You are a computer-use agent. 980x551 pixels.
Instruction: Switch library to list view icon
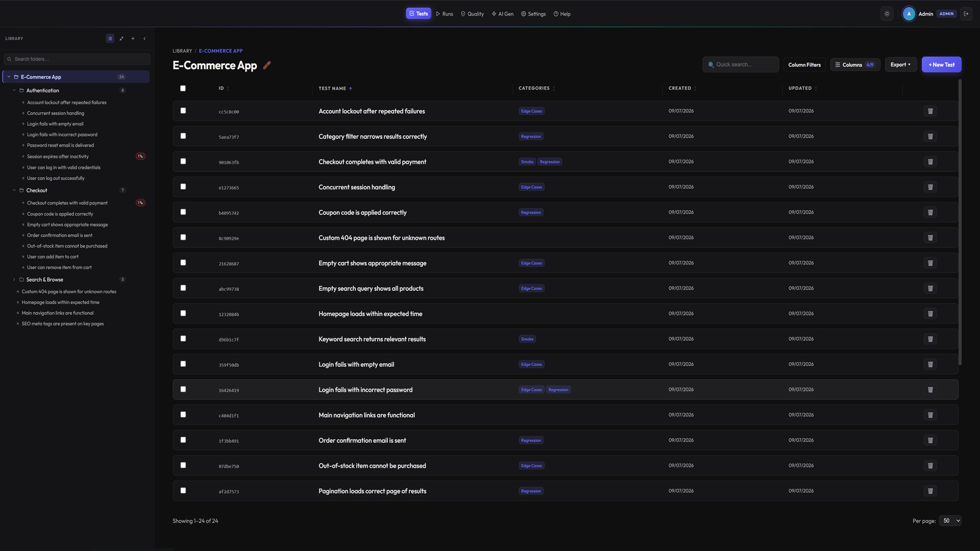point(110,38)
